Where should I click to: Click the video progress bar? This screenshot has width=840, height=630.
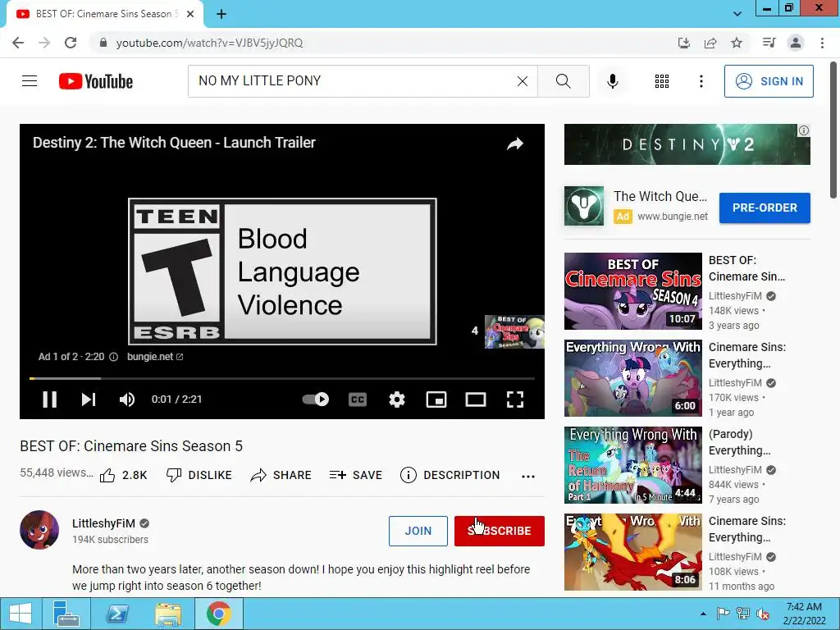[282, 378]
